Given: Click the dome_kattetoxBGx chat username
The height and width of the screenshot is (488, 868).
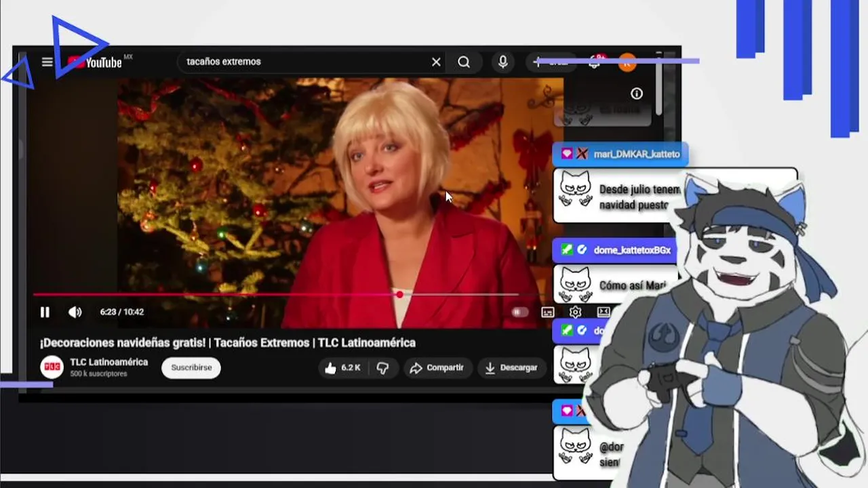Looking at the screenshot, I should pos(632,250).
